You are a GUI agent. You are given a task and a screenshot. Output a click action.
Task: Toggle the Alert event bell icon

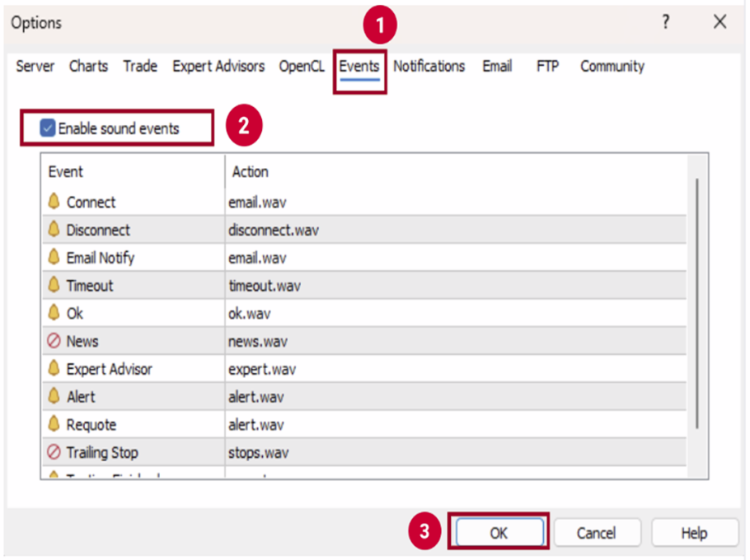point(54,396)
